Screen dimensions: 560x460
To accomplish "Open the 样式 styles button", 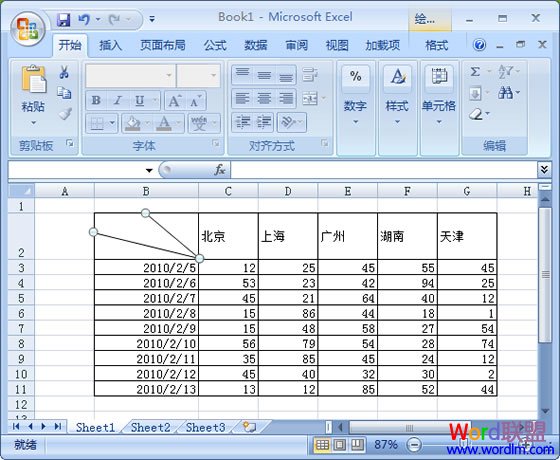I will (x=397, y=96).
